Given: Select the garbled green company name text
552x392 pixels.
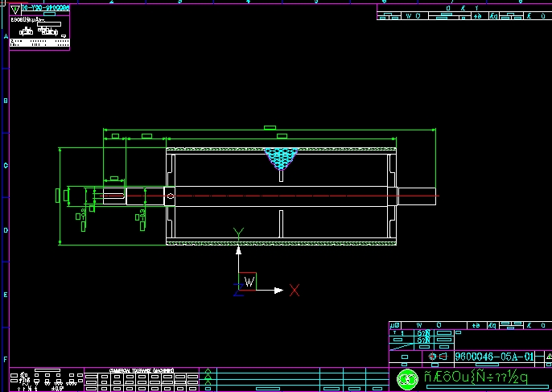Looking at the screenshot, I should coord(476,378).
